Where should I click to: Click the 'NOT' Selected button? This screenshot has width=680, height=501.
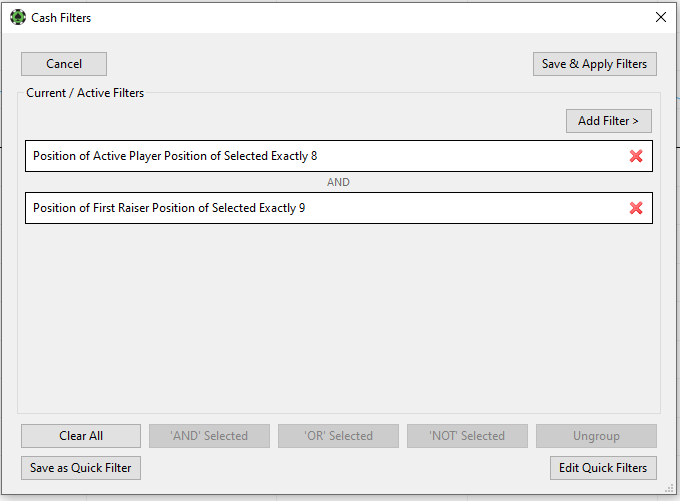tap(467, 436)
